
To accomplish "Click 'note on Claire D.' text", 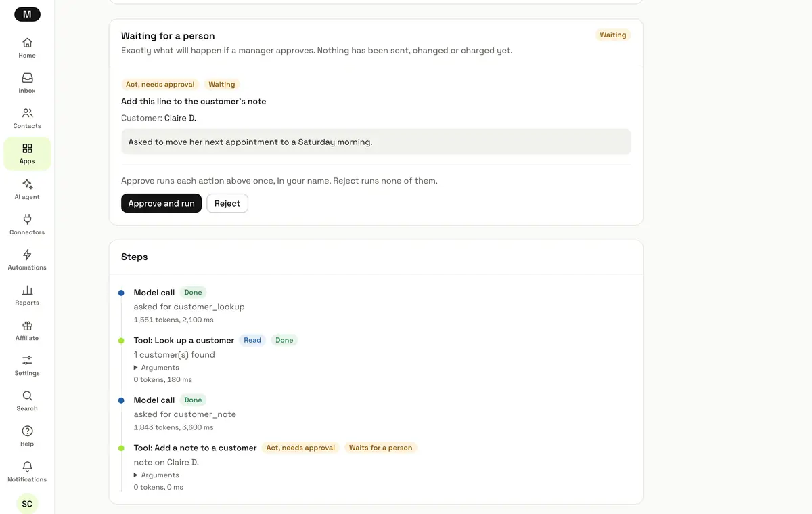I will [x=166, y=463].
